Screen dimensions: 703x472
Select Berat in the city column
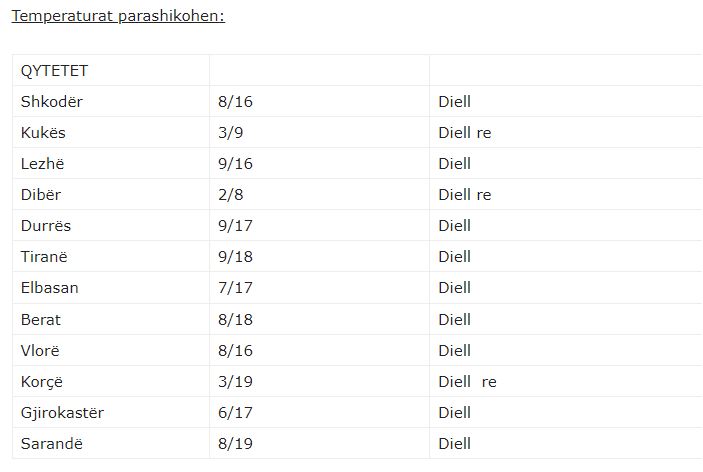click(x=41, y=319)
